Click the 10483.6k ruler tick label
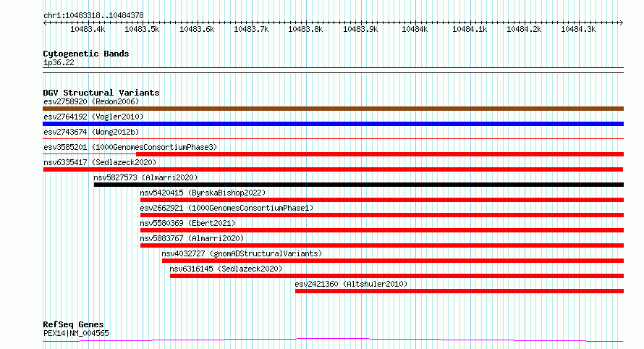Image resolution: width=644 pixels, height=349 pixels. click(x=197, y=29)
